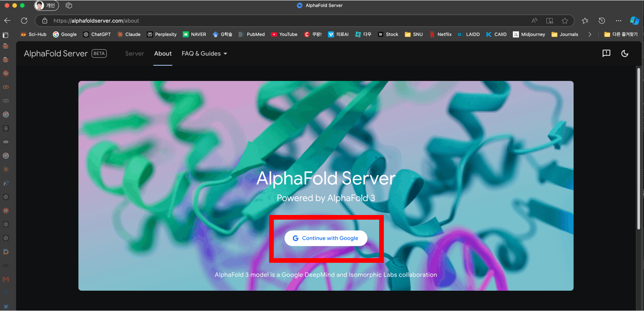Switch to the LE tab in sidebar
The image size is (644, 311).
pyautogui.click(x=6, y=266)
